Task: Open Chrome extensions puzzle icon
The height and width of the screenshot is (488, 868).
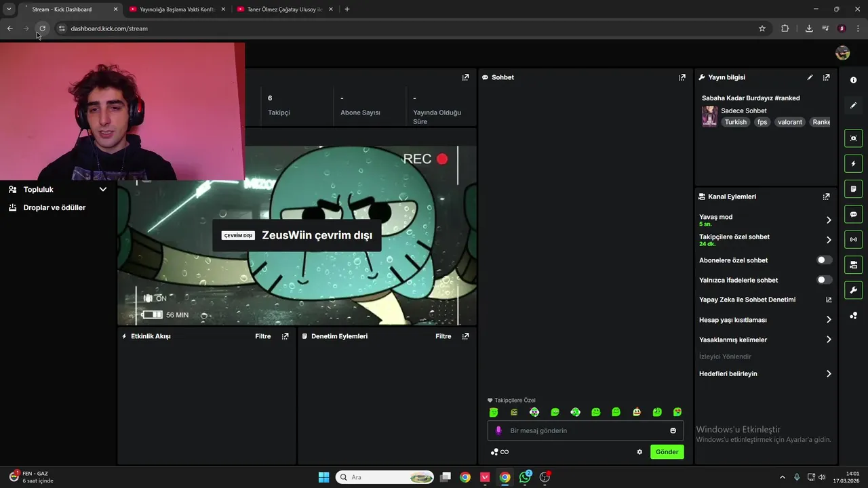Action: (785, 28)
